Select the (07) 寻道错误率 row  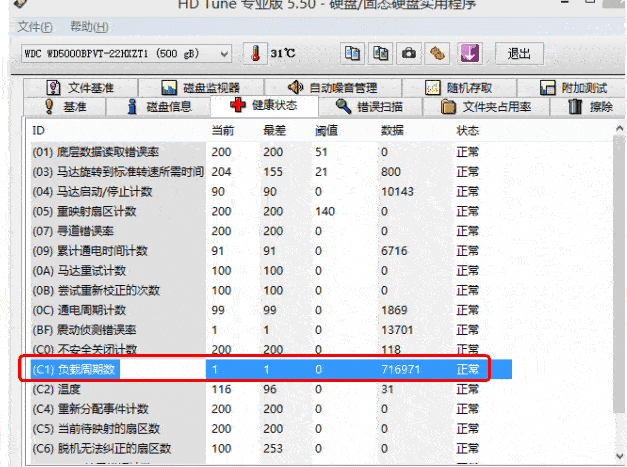click(271, 231)
